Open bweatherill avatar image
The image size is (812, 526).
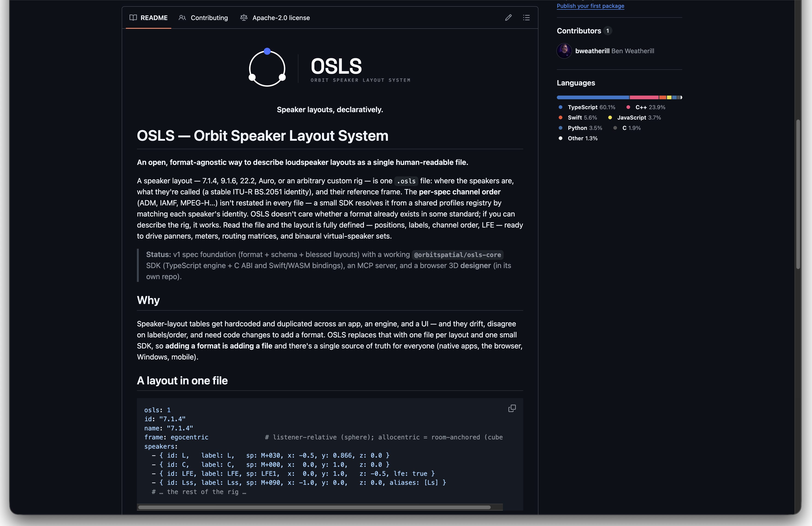click(564, 51)
